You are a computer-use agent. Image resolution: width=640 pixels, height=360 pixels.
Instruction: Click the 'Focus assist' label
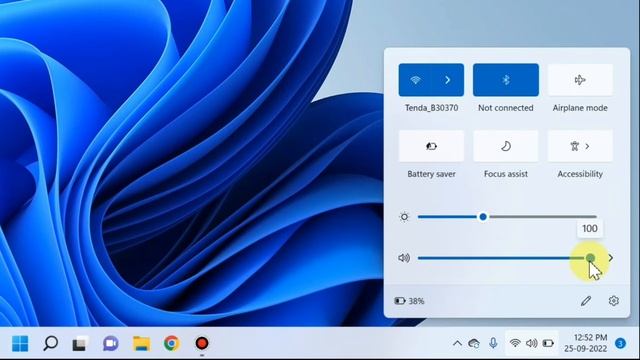point(506,174)
